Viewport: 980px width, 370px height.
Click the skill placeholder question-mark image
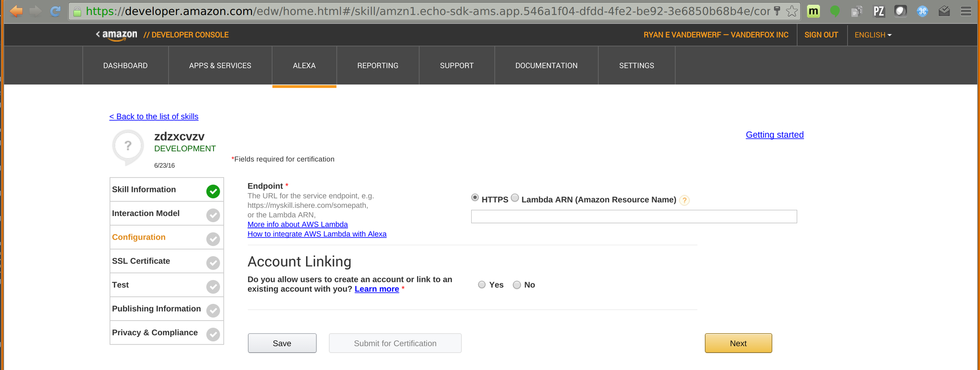128,147
